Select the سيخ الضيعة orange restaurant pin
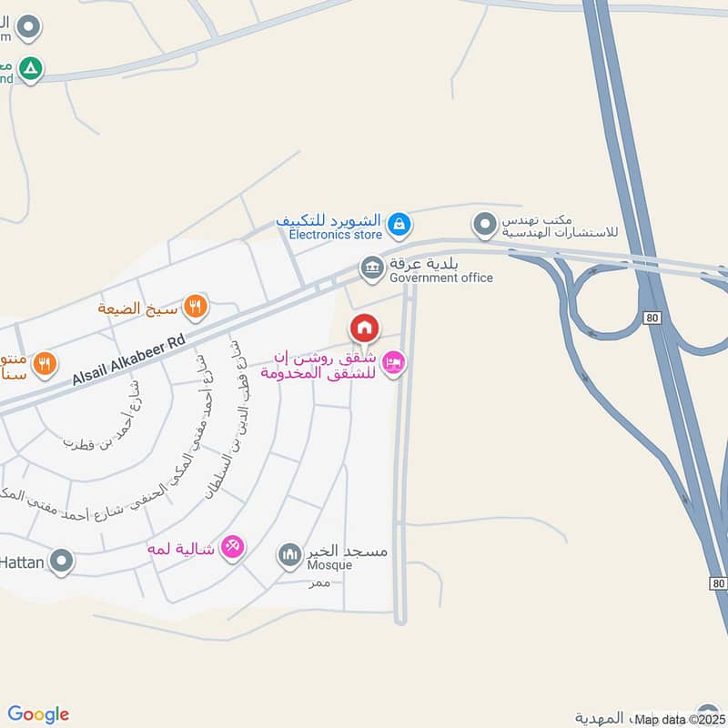 pos(195,308)
